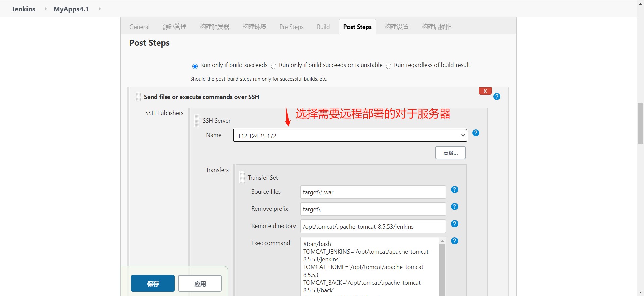This screenshot has height=296, width=644.
Task: Show help for Exec command field
Action: 454,241
